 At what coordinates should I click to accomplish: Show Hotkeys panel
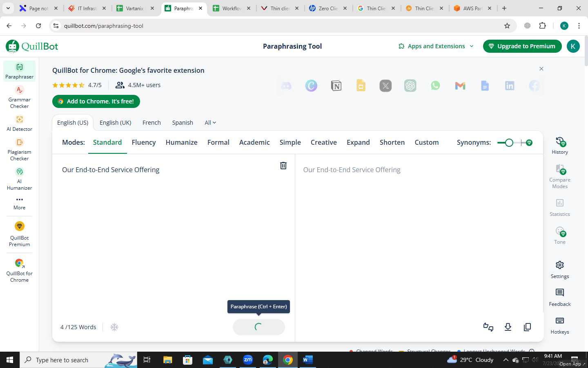tap(560, 325)
